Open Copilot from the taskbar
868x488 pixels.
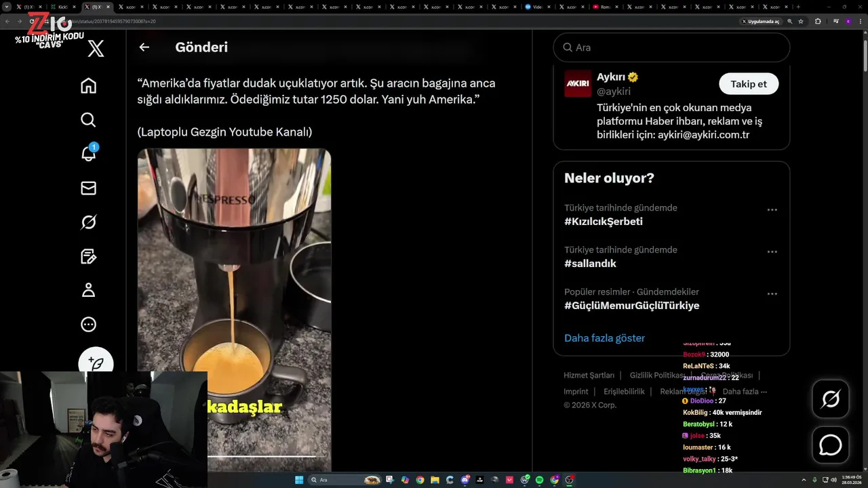tap(405, 480)
